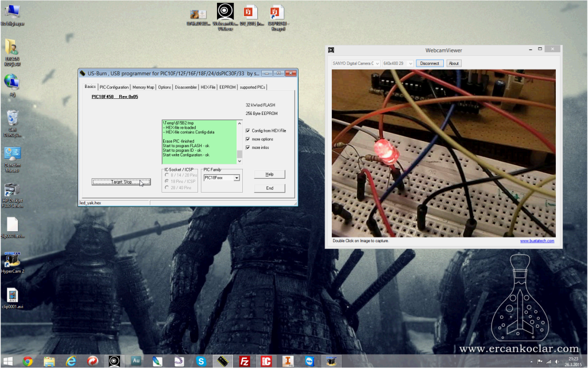
Task: Open the HyperCam 2 desktop shortcut
Action: click(x=12, y=262)
